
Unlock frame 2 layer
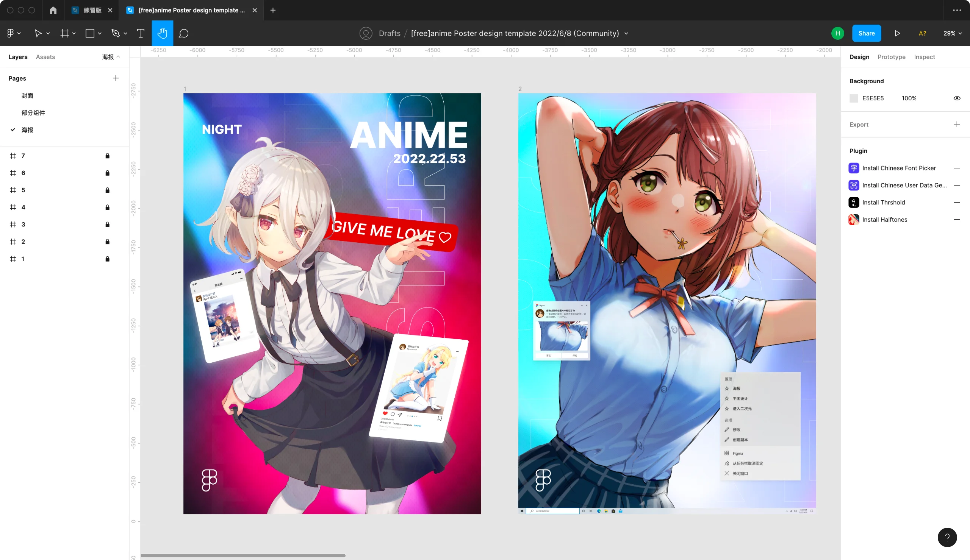[x=107, y=242]
